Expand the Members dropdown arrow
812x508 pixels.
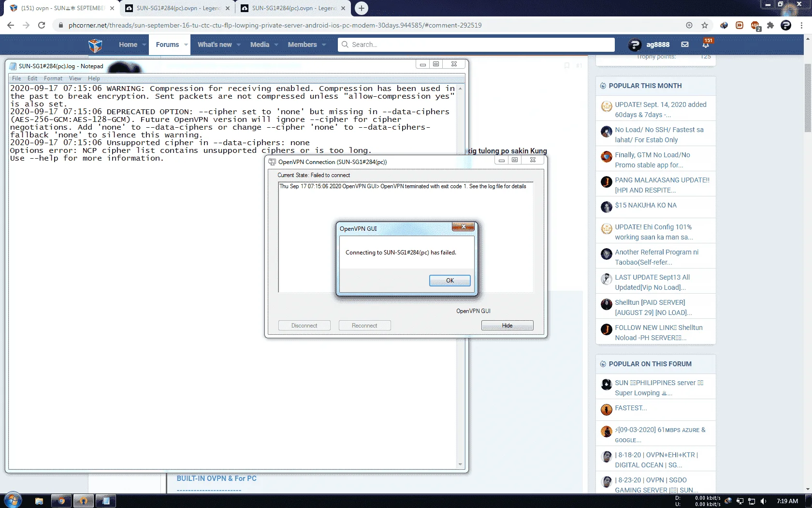pyautogui.click(x=324, y=45)
